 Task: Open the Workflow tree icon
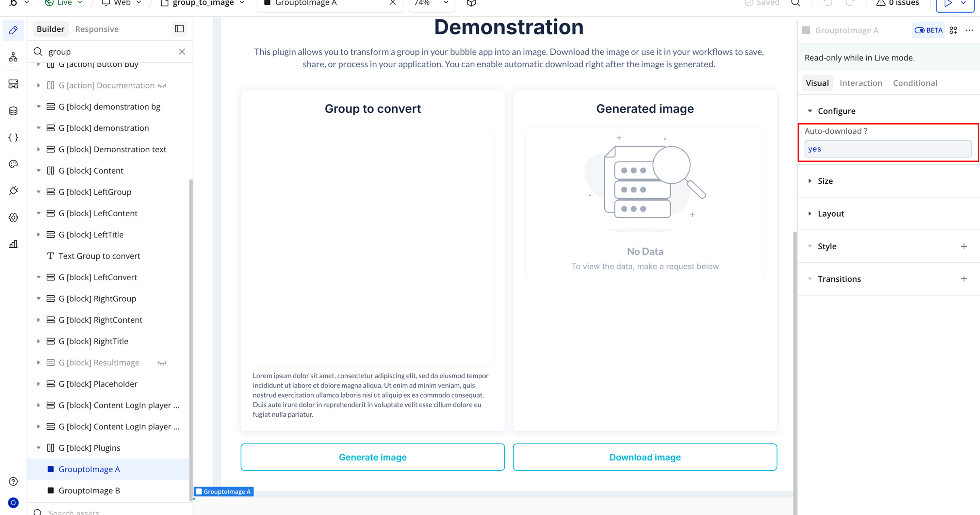coord(13,57)
